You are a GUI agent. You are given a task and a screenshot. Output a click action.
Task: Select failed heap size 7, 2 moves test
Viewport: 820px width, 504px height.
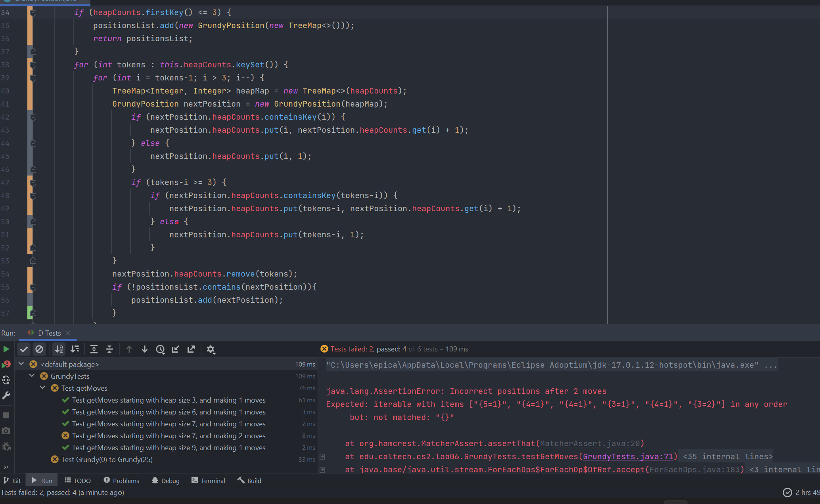[169, 435]
